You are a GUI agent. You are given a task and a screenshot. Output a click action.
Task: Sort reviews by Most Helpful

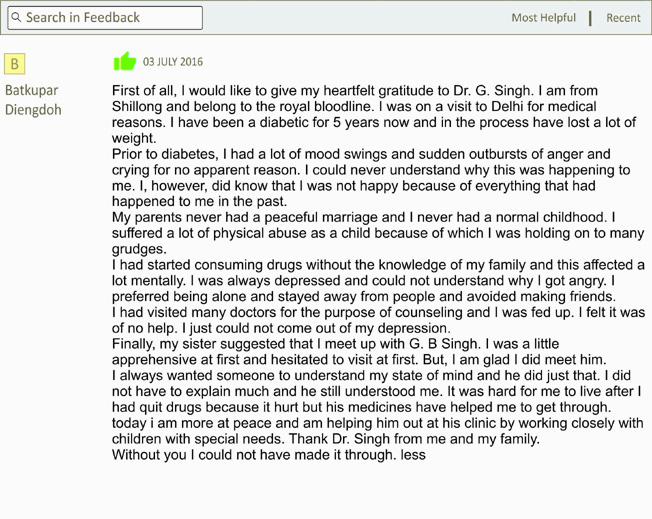coord(543,18)
